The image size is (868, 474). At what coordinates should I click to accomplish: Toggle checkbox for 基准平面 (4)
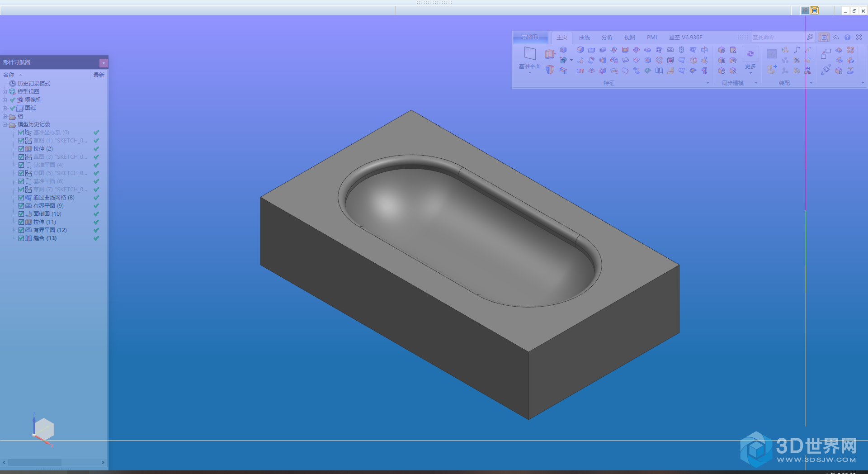[x=21, y=165]
